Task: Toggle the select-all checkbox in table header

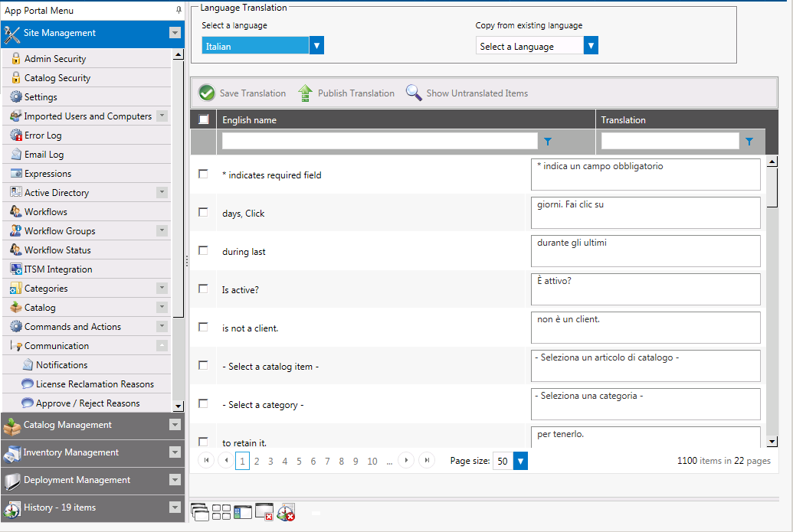Action: pyautogui.click(x=202, y=119)
